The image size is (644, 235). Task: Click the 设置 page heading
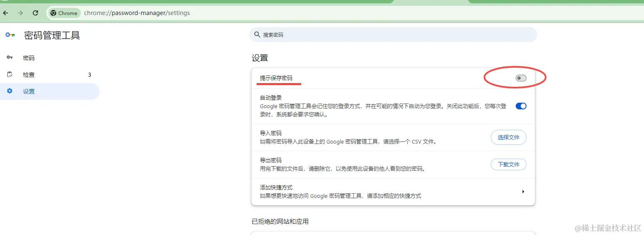pos(260,58)
